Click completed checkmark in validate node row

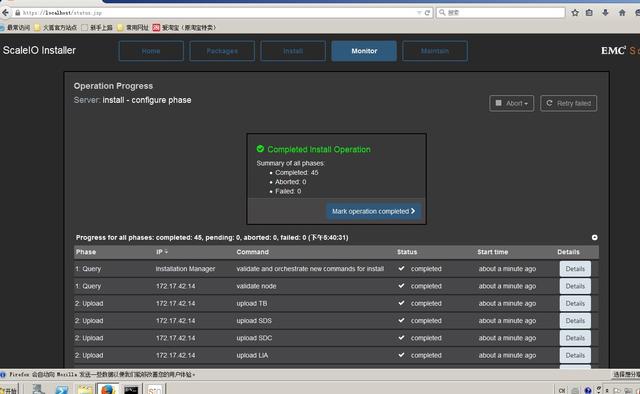tap(402, 286)
